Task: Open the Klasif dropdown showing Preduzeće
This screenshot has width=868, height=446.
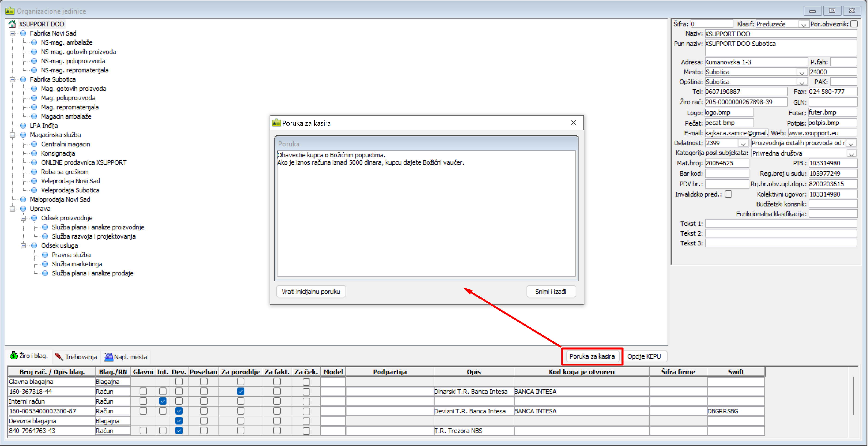Action: [803, 25]
